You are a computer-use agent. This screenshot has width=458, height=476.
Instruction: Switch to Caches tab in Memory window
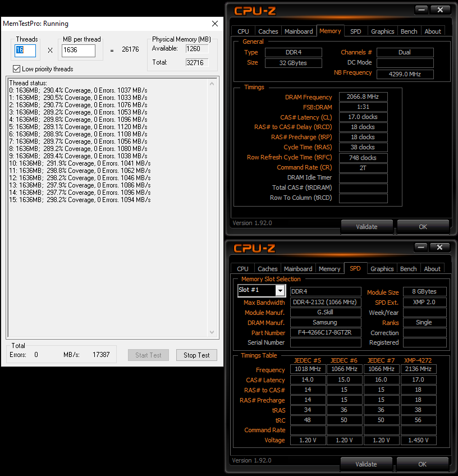point(268,31)
